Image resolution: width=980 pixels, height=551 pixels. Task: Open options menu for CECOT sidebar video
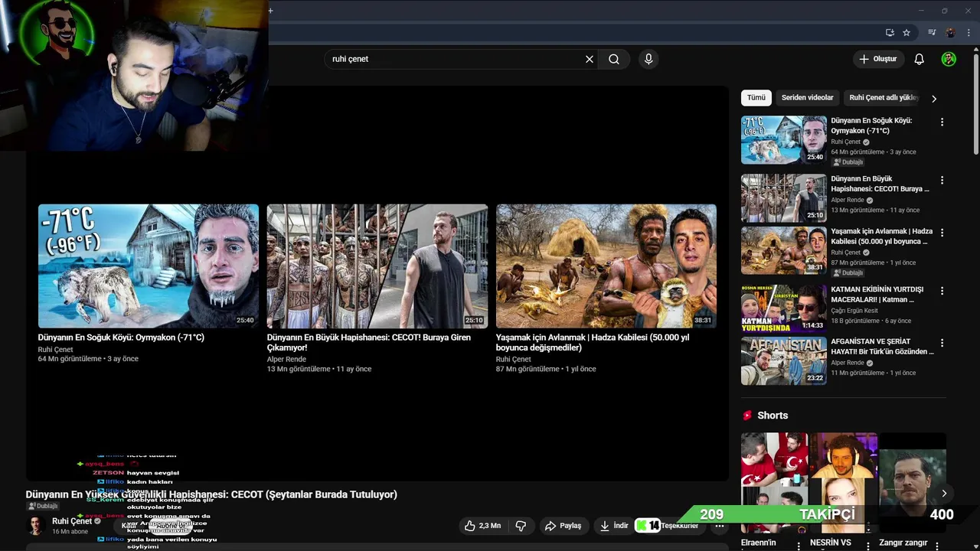[x=942, y=181]
